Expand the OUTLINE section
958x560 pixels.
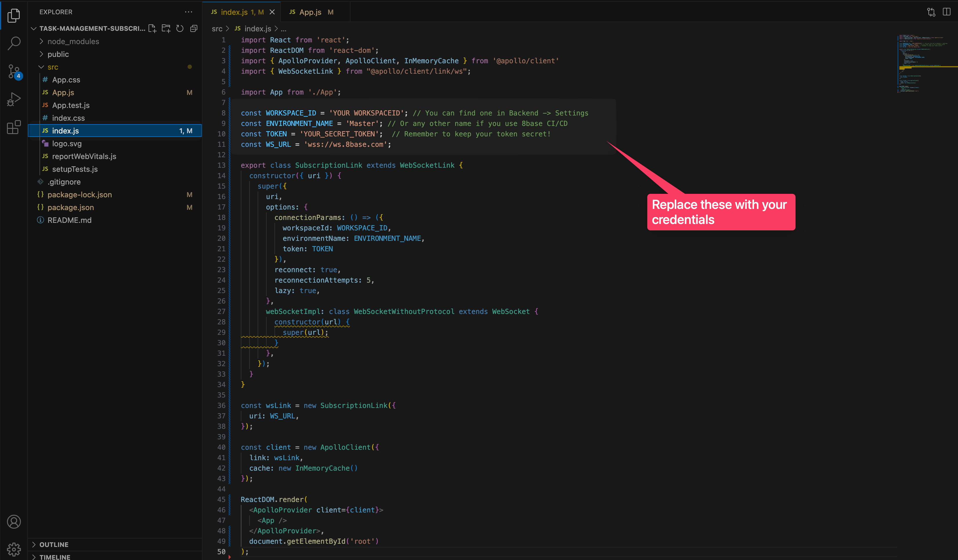tap(54, 544)
